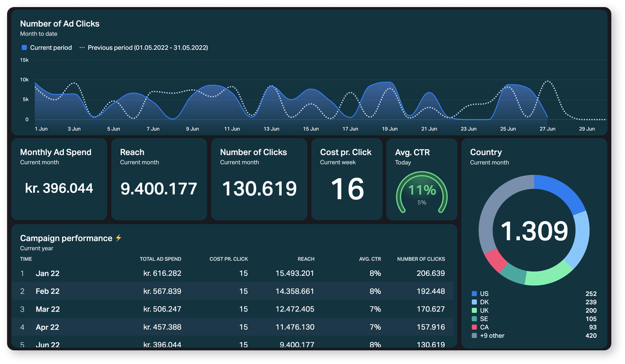Click the 10k y-axis label
This screenshot has height=364, width=625.
click(x=25, y=80)
